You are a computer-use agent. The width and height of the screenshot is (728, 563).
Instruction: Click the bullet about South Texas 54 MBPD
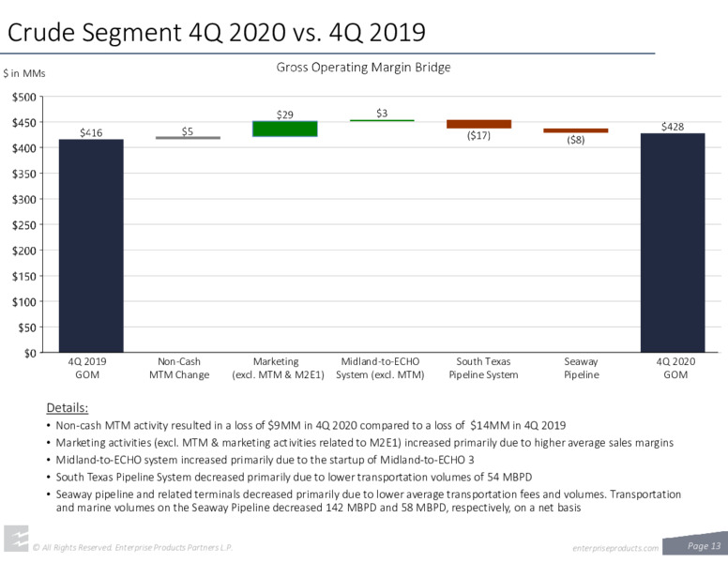click(289, 477)
